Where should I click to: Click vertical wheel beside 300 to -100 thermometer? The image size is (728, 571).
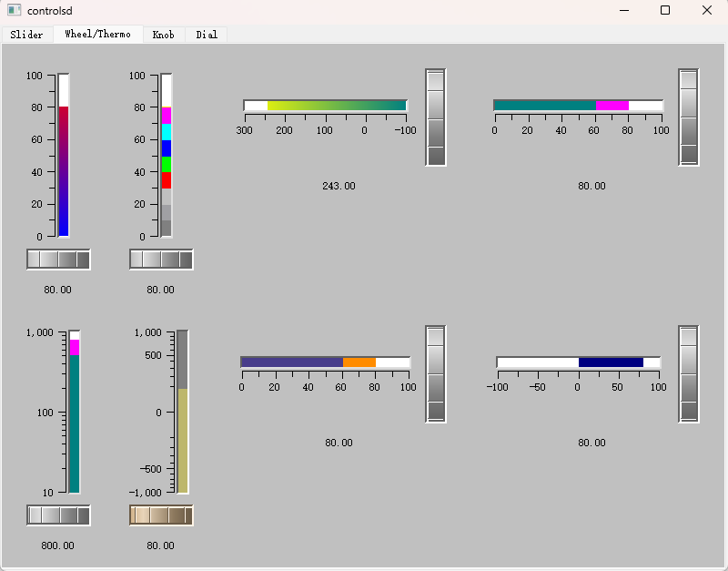pos(436,117)
